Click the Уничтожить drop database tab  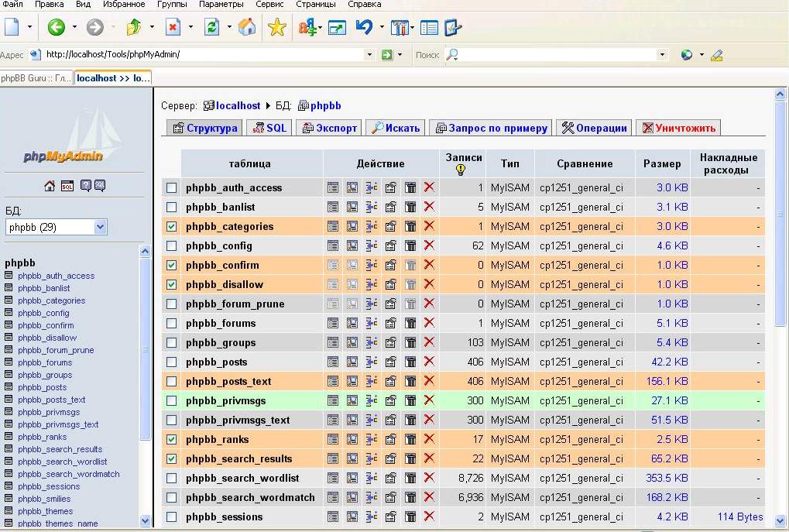[x=679, y=128]
